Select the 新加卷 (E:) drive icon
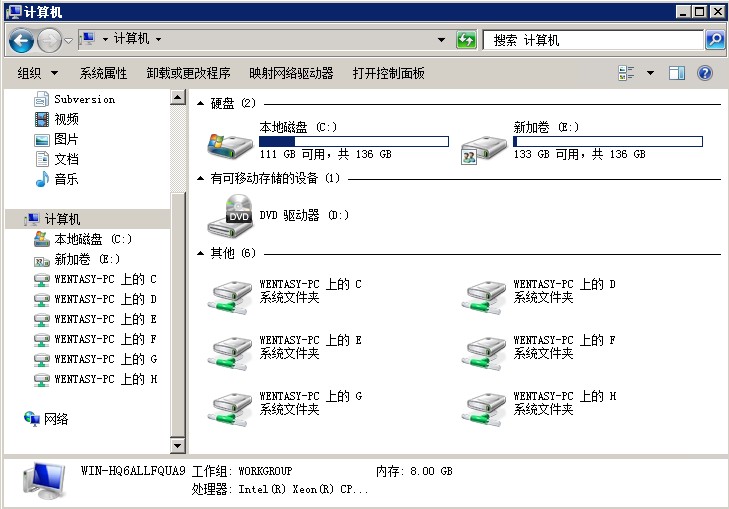This screenshot has width=729, height=509. (484, 149)
